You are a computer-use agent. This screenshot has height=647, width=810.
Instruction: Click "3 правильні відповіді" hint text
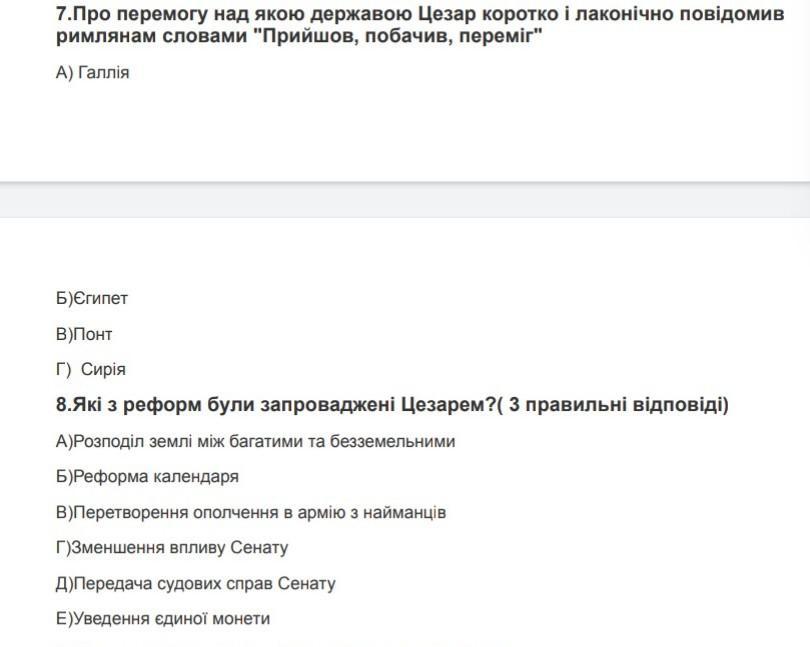click(x=616, y=404)
